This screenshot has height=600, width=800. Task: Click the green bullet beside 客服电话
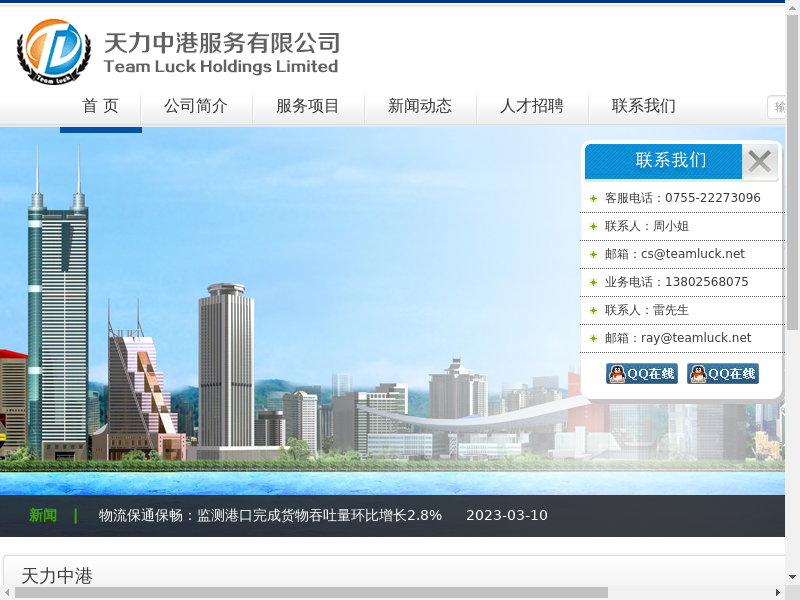point(593,198)
